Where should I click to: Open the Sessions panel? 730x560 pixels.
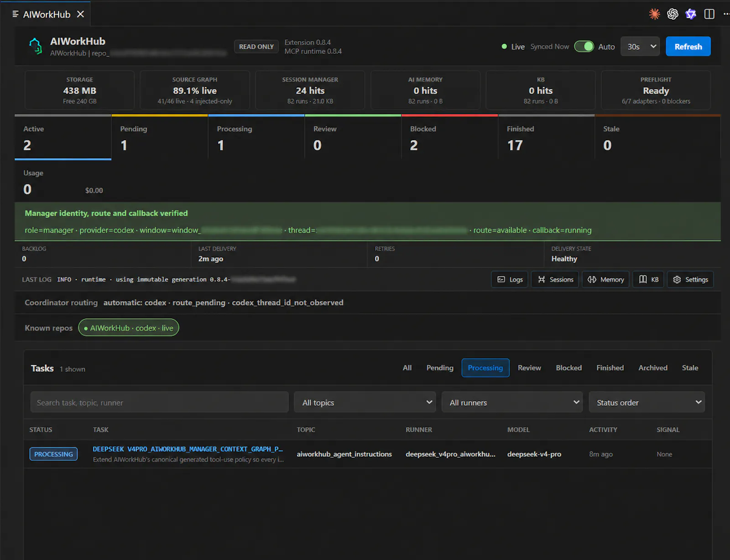(555, 279)
